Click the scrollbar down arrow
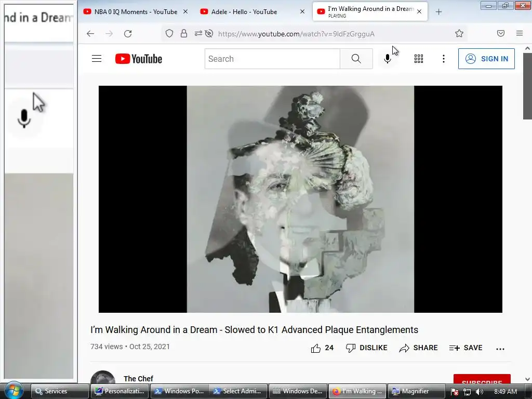Image resolution: width=532 pixels, height=399 pixels. click(x=527, y=379)
